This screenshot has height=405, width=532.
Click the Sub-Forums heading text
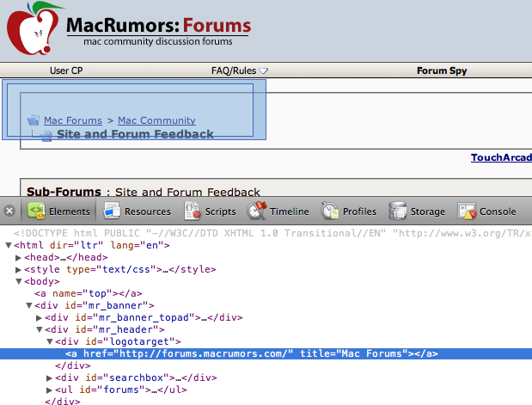click(x=64, y=192)
